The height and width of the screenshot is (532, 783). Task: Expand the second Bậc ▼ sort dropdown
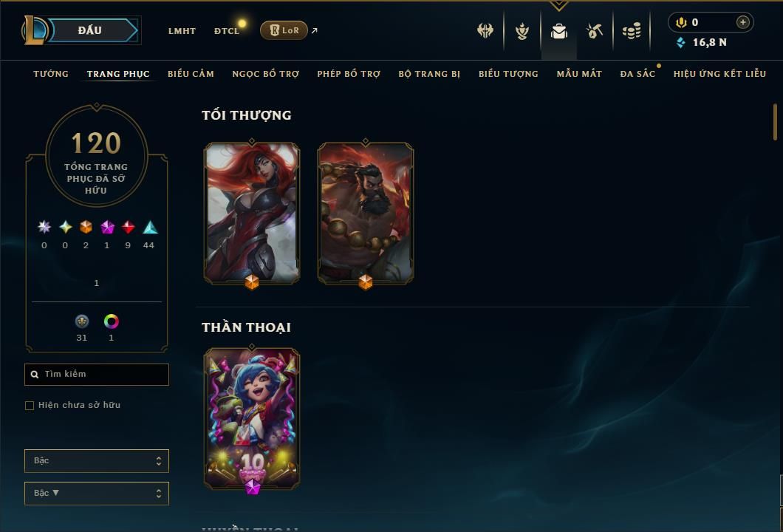(x=96, y=493)
